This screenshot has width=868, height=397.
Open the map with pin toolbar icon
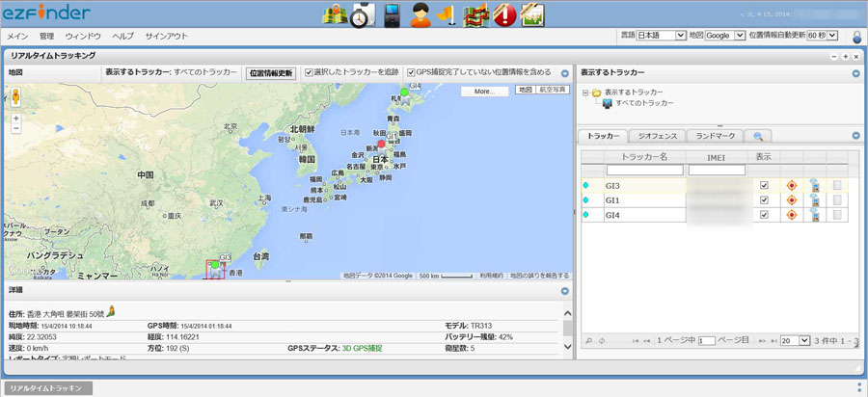[x=334, y=14]
